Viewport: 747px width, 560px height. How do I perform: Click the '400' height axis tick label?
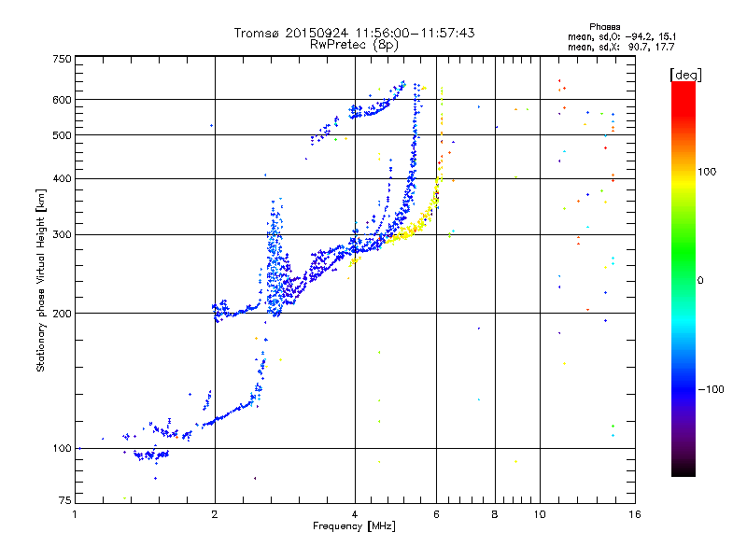62,178
